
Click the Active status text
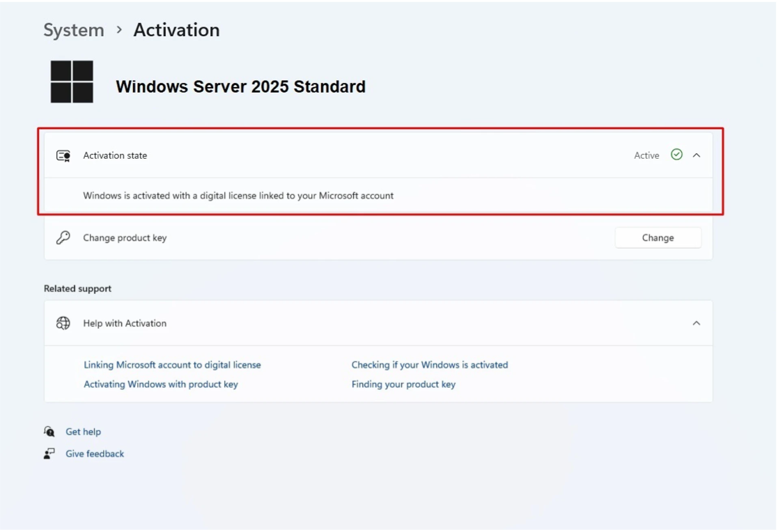click(x=646, y=155)
